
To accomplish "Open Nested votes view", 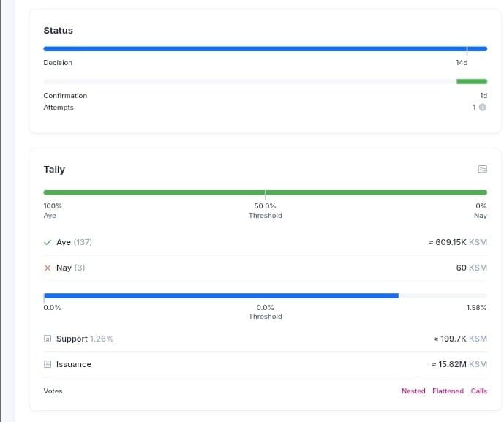I will (413, 391).
